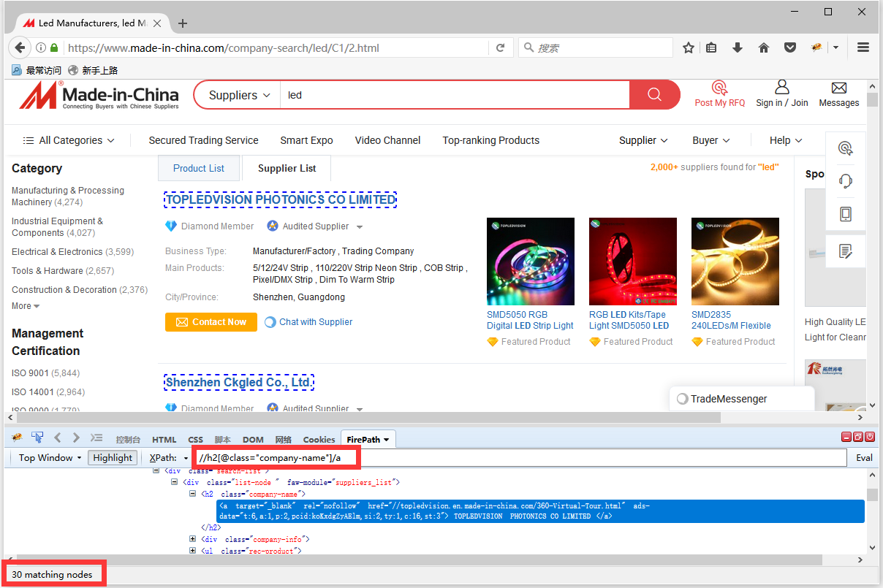Switch to the Product List tab
883x588 pixels.
[x=199, y=168]
